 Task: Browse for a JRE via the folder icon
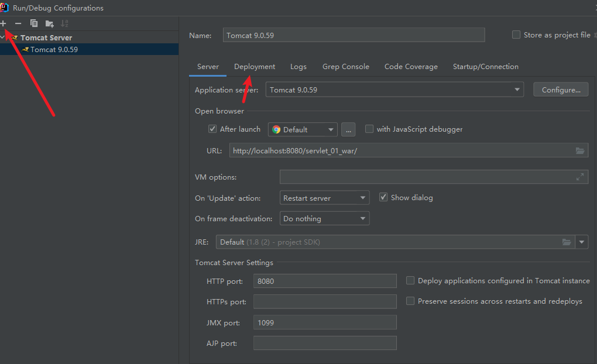(567, 242)
